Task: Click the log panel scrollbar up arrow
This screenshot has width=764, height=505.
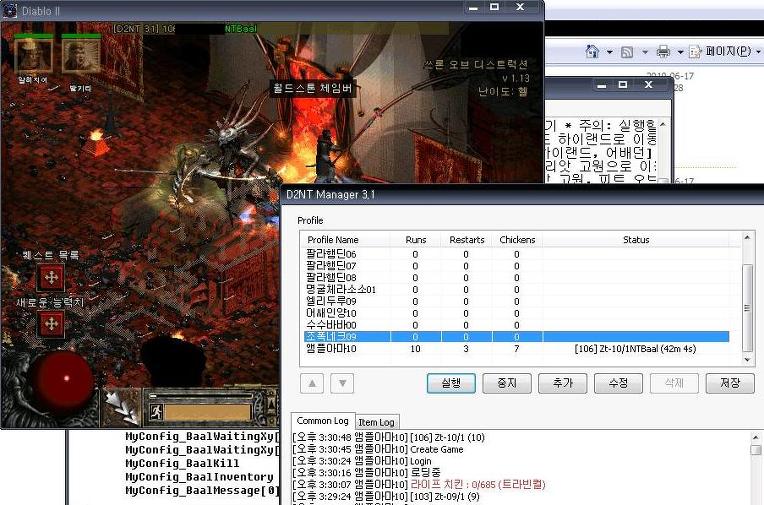Action: pos(755,437)
